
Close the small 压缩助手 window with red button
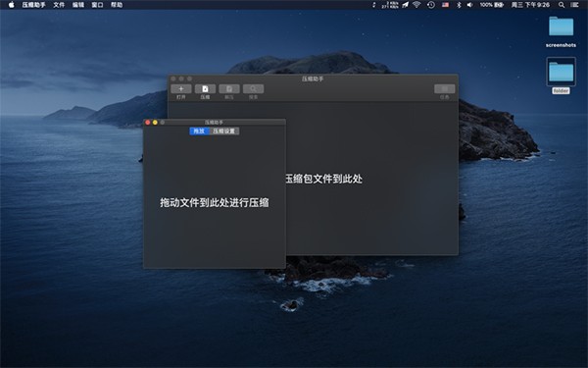click(x=148, y=123)
